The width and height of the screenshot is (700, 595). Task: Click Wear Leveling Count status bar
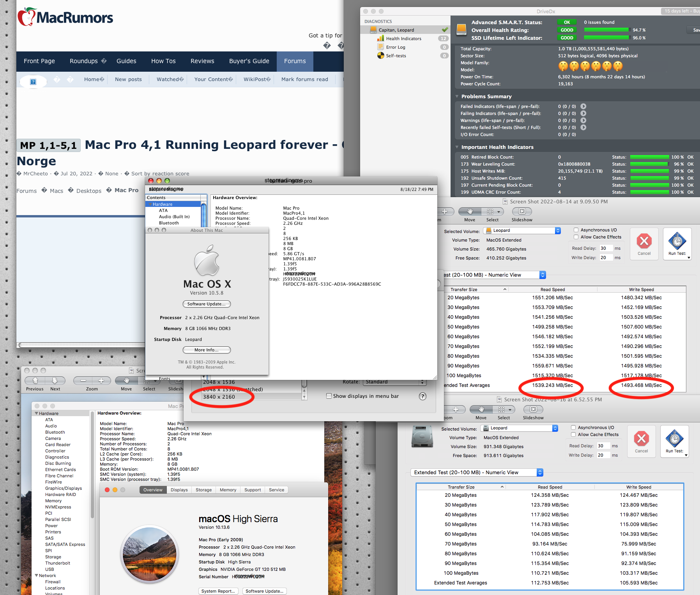click(x=649, y=164)
